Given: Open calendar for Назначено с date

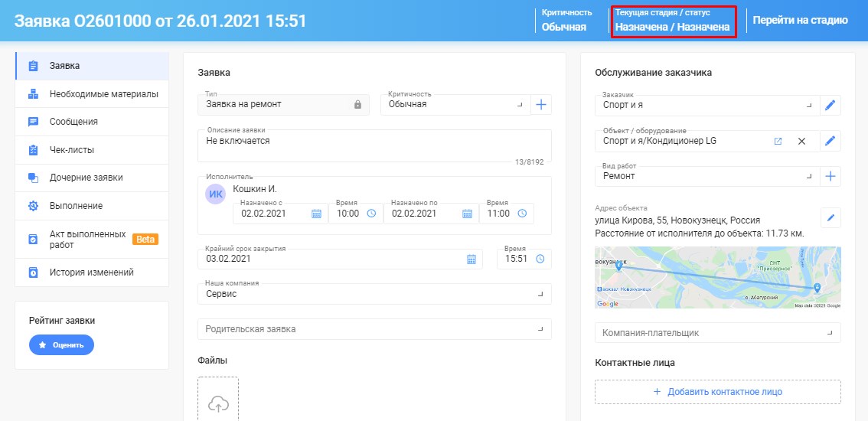Looking at the screenshot, I should pyautogui.click(x=316, y=214).
